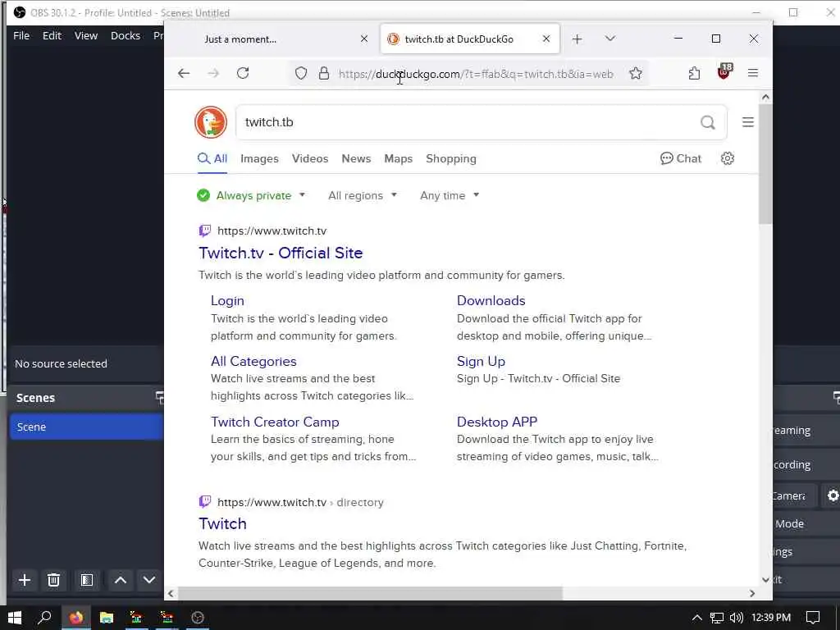Open the OBS Edit menu
This screenshot has width=840, height=630.
tap(52, 36)
